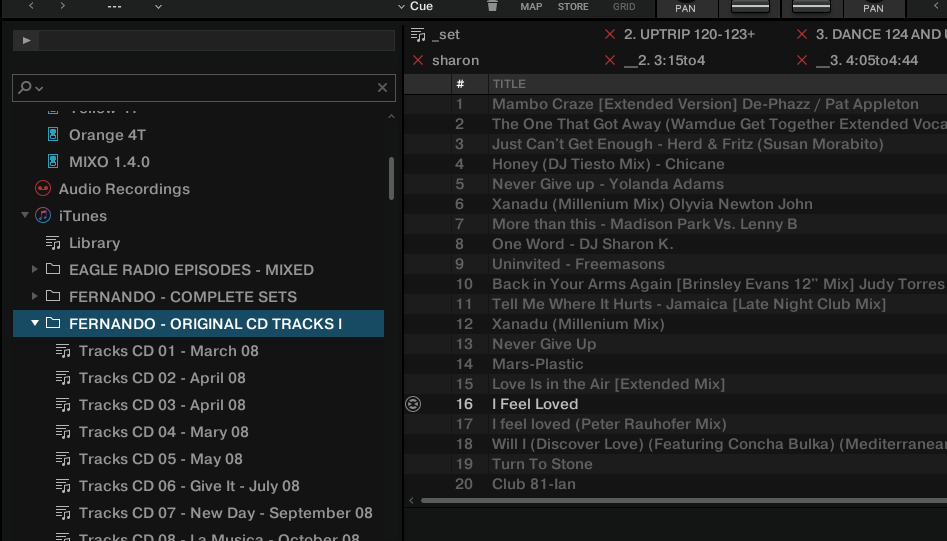This screenshot has height=541, width=947.
Task: Clear the search field with X
Action: click(382, 88)
